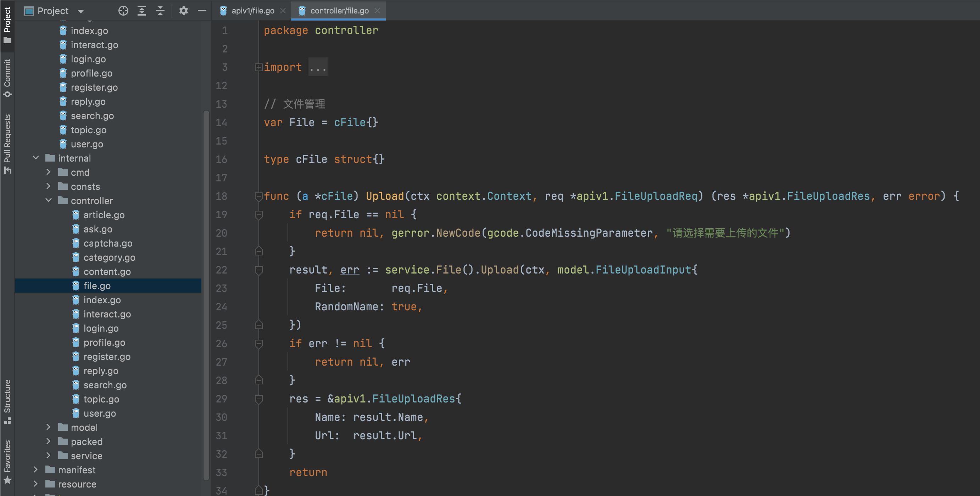Open the Project view dropdown

click(x=80, y=11)
